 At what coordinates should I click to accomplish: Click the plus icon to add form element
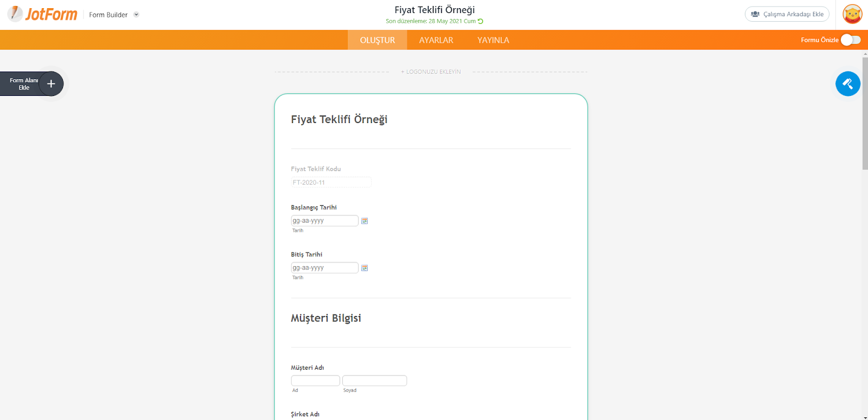tap(51, 84)
